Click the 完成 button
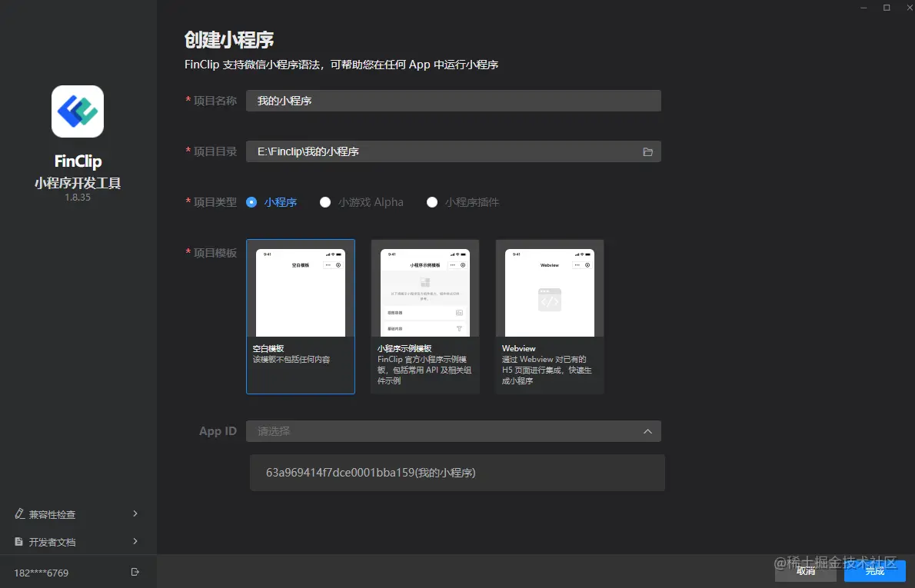The width and height of the screenshot is (915, 588). pos(875,571)
